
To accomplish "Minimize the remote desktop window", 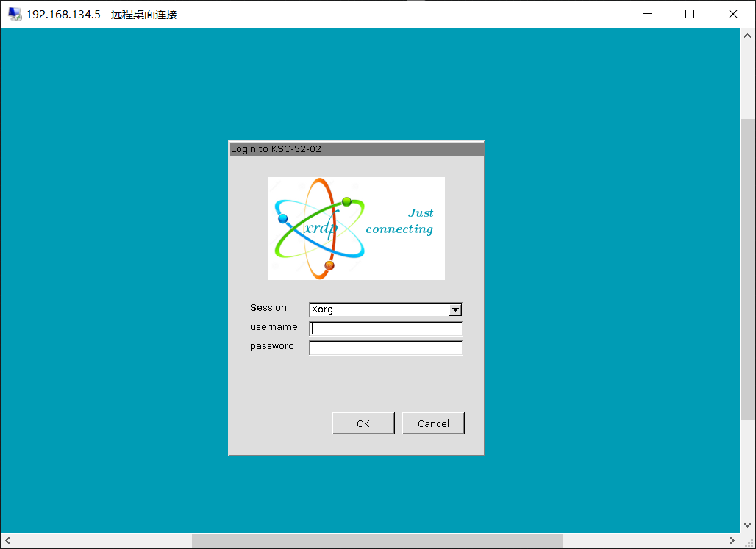I will (x=647, y=14).
